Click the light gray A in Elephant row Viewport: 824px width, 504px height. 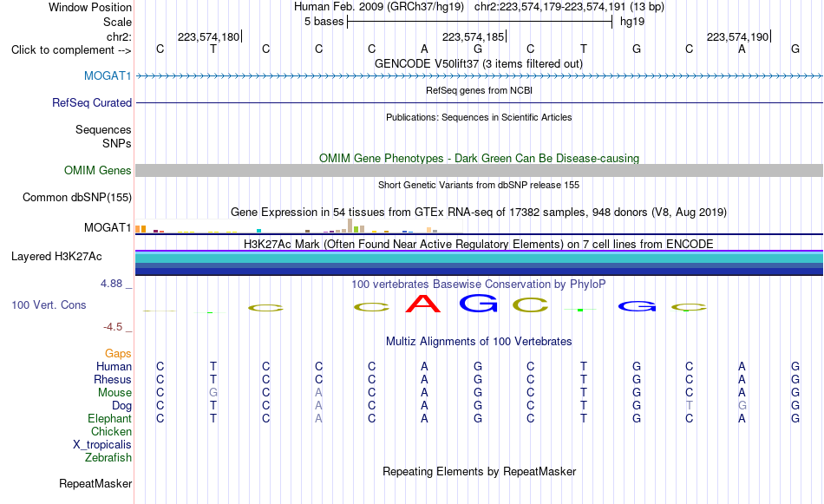point(318,418)
